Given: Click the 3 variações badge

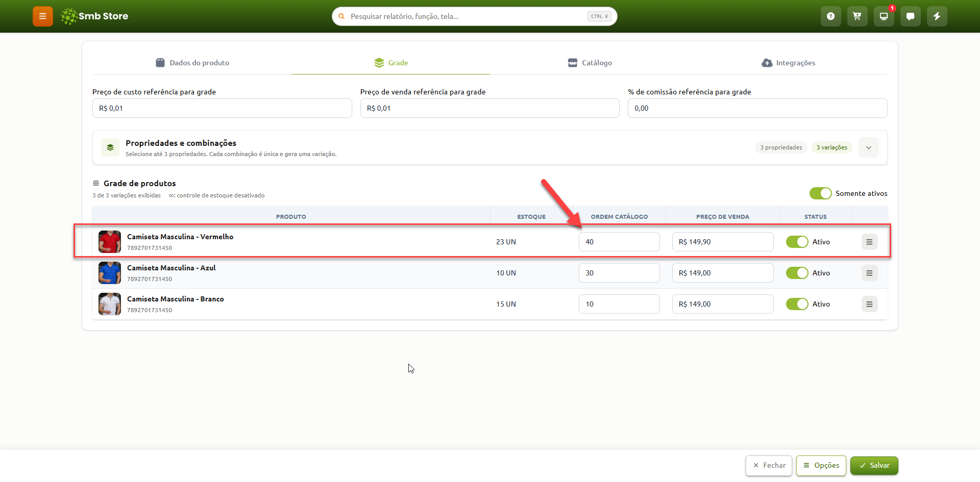Looking at the screenshot, I should coord(832,147).
